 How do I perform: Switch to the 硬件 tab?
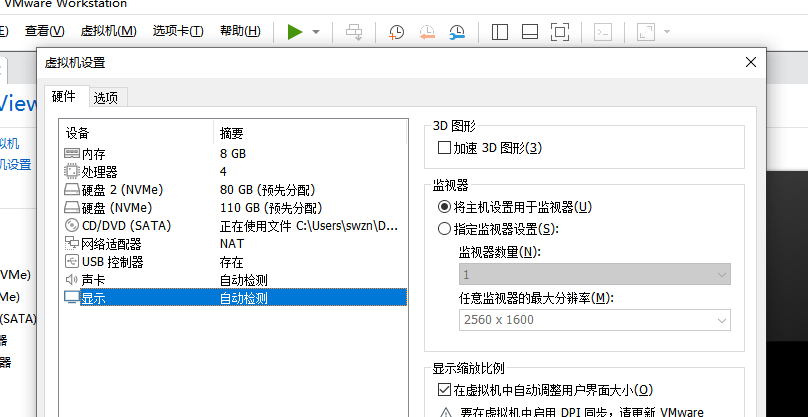tap(63, 96)
